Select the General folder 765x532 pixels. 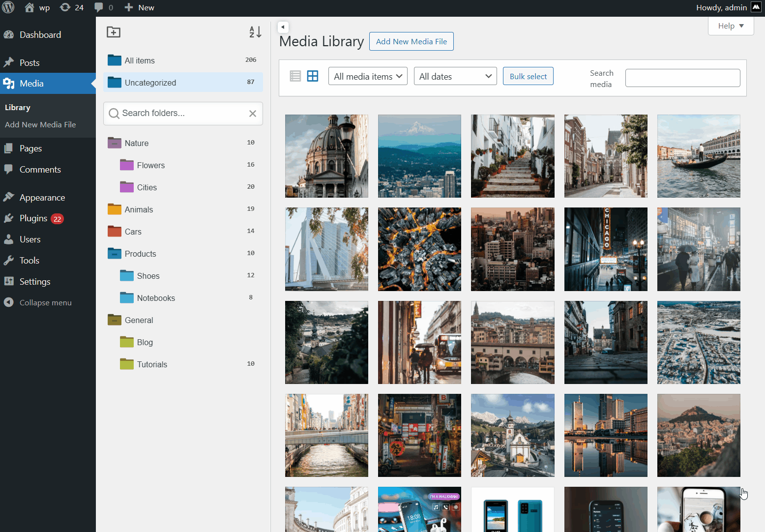183,320
